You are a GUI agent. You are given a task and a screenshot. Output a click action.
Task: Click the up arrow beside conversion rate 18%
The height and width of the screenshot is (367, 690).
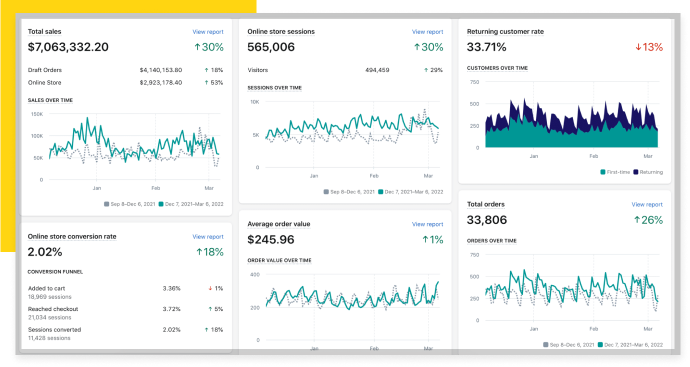(x=199, y=252)
